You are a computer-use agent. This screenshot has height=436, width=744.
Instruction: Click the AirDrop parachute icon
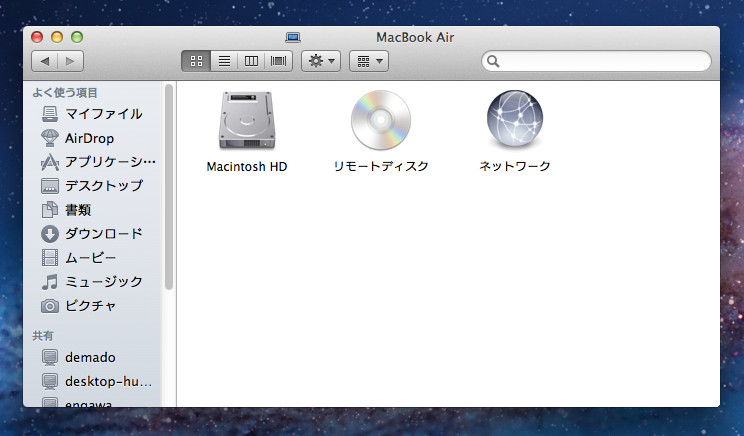[50, 138]
